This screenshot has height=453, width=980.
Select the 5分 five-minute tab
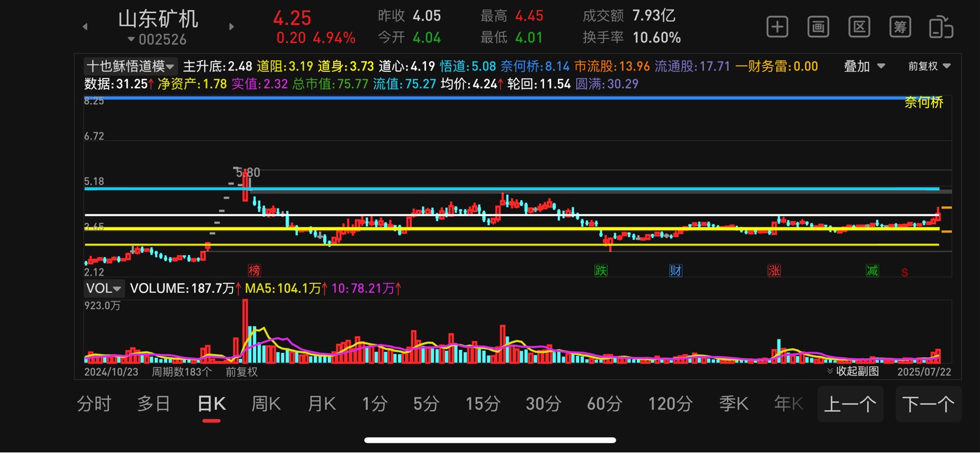(426, 404)
